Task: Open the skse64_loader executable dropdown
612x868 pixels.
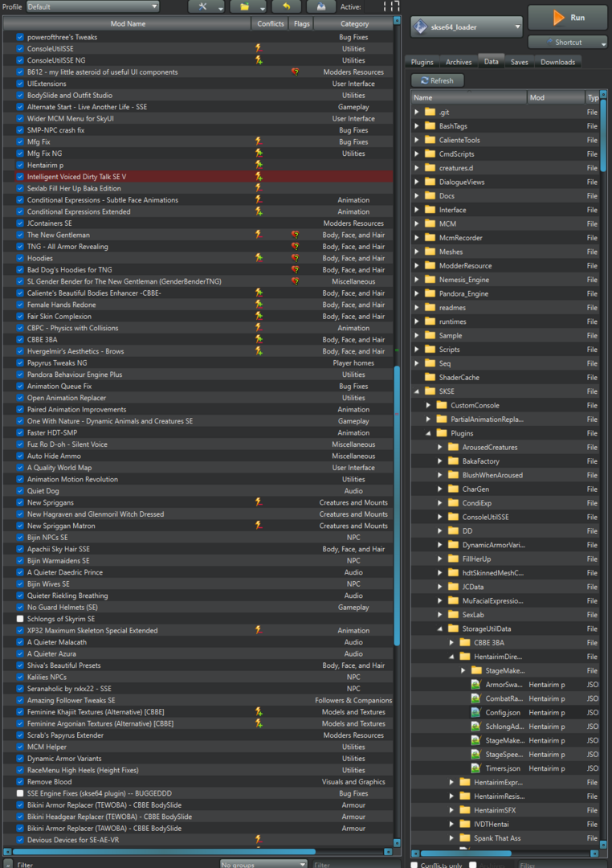Action: click(x=467, y=27)
